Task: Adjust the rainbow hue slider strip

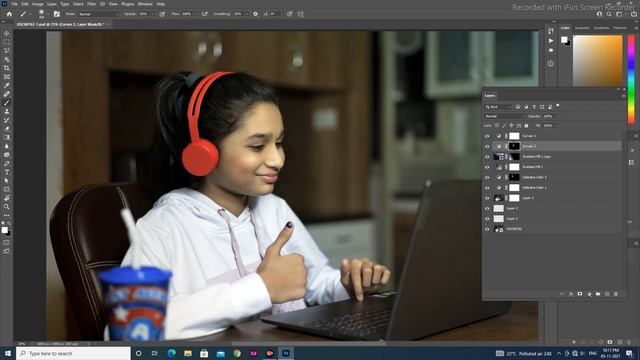Action: tap(631, 80)
